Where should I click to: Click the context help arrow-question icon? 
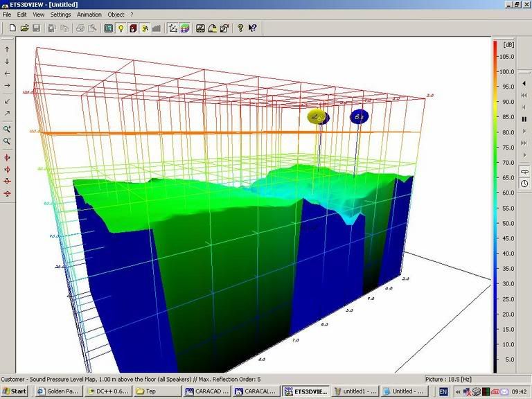[252, 28]
